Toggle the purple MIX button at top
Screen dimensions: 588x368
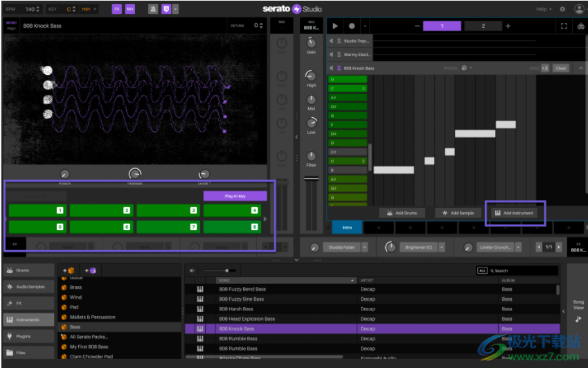[x=130, y=9]
